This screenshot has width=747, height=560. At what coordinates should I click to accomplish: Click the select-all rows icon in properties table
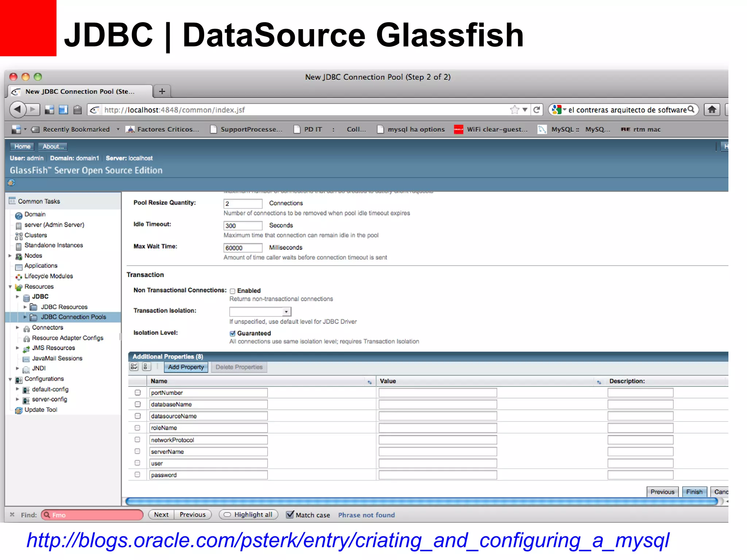click(x=134, y=367)
